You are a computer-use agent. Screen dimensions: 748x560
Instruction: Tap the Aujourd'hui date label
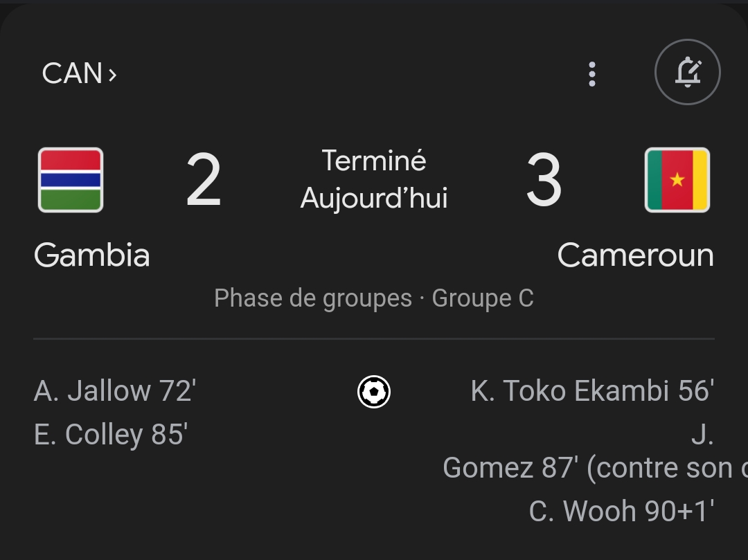click(374, 199)
